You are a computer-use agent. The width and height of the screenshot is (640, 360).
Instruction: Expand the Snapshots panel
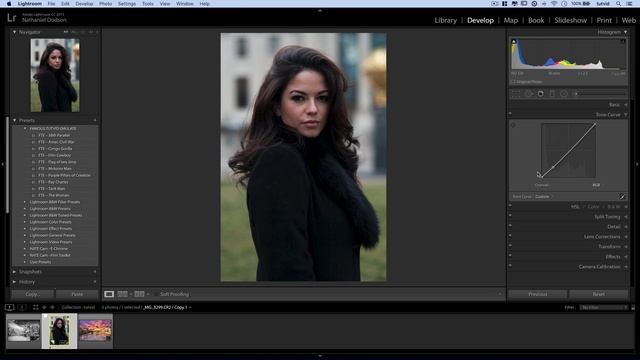15,272
